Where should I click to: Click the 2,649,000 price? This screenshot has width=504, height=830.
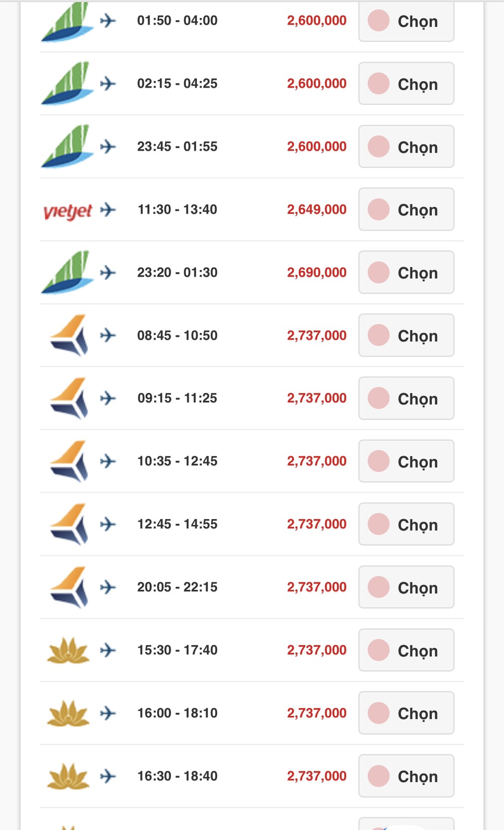(x=317, y=209)
